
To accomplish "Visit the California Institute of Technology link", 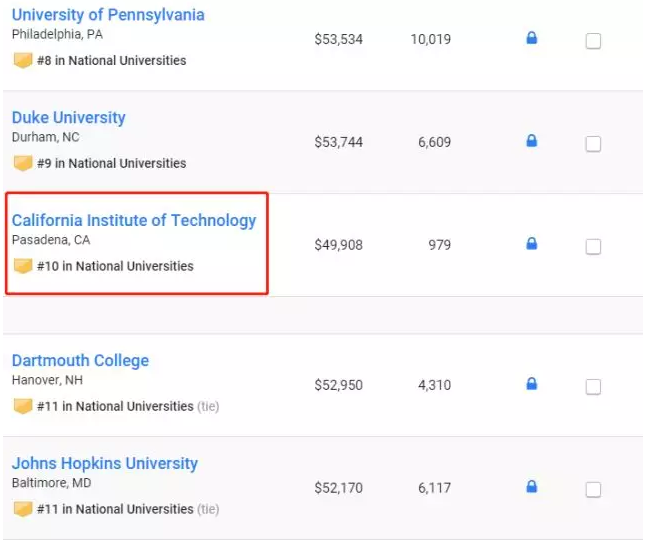I will (134, 221).
